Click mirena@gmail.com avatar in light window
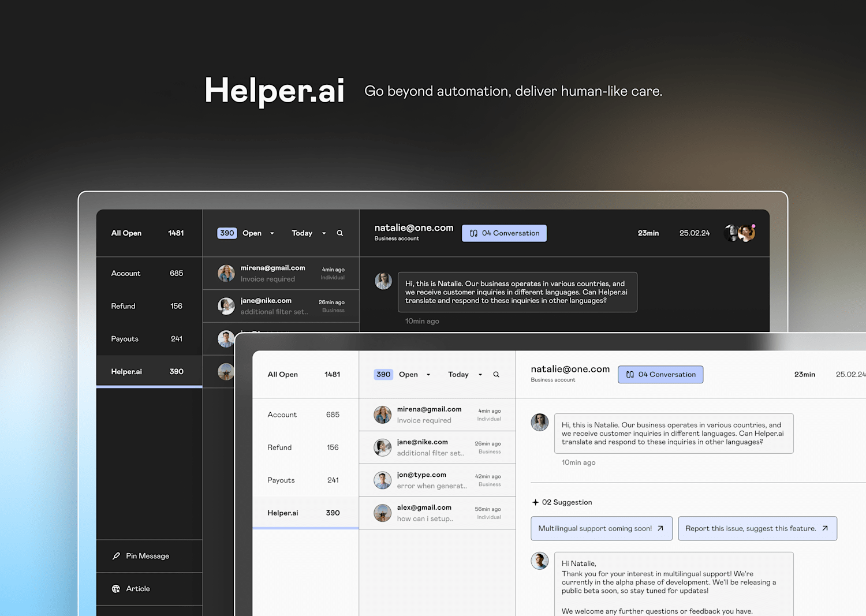 tap(382, 415)
